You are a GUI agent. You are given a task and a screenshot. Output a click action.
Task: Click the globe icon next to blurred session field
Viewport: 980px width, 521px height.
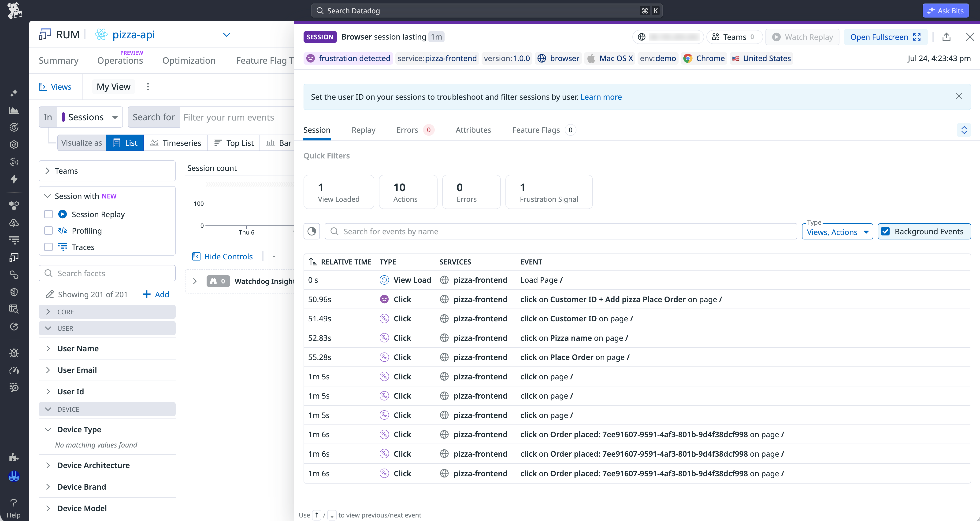point(642,37)
